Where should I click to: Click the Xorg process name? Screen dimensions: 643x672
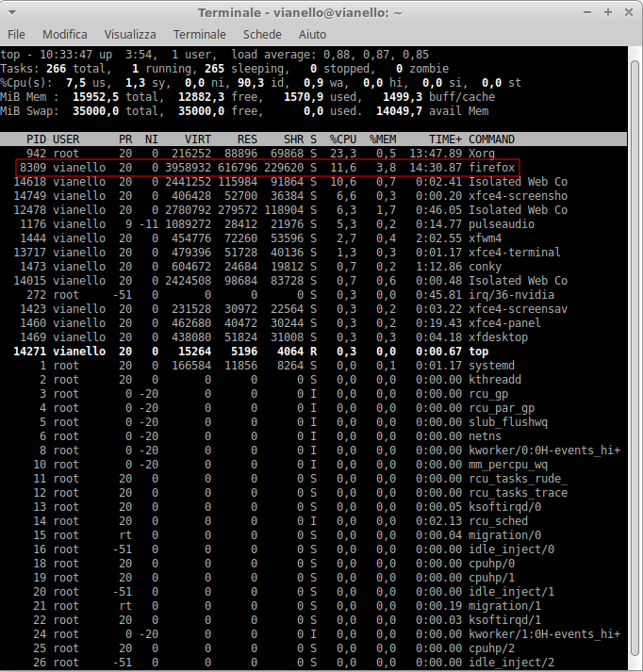(482, 154)
